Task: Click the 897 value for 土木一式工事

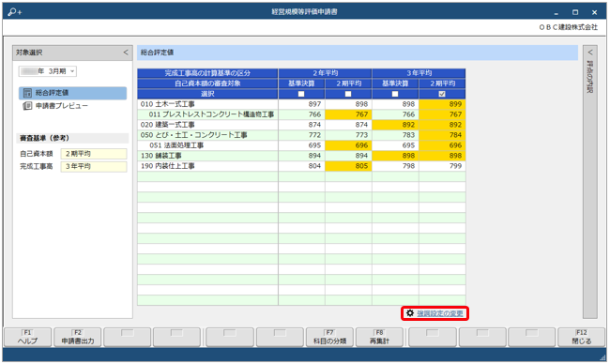Action: [301, 104]
